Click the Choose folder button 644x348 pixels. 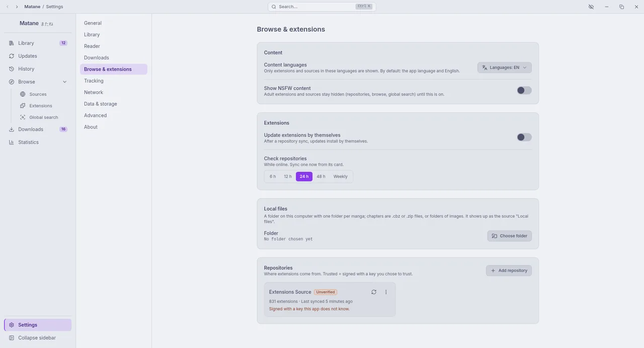click(x=510, y=236)
